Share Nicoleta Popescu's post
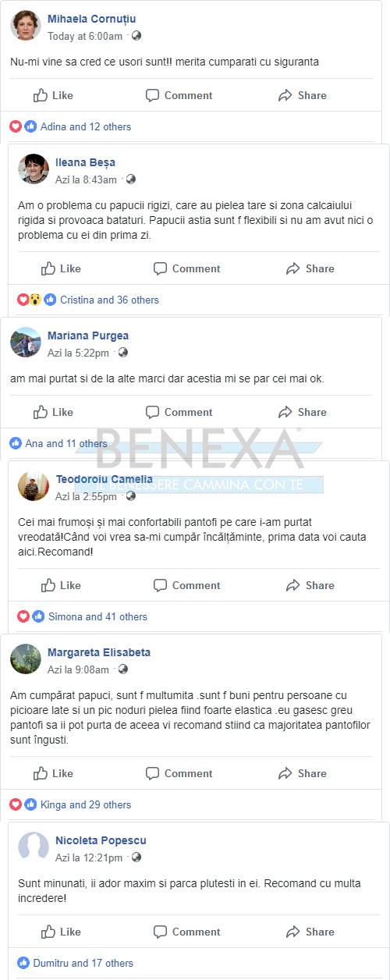This screenshot has height=980, width=390. 310,932
